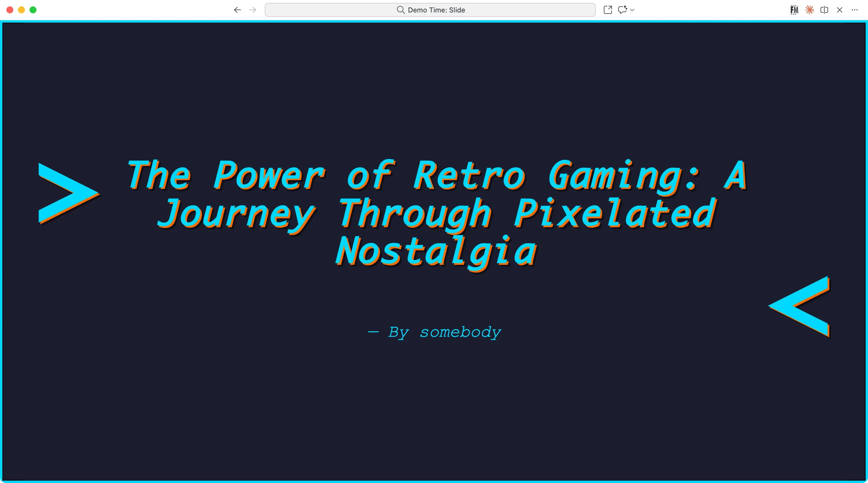Expand the chat dropdown chevron
Image resolution: width=868 pixels, height=483 pixels.
pyautogui.click(x=632, y=10)
